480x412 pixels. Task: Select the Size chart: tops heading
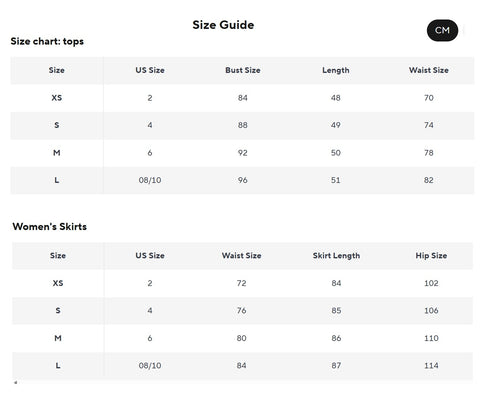coord(47,42)
